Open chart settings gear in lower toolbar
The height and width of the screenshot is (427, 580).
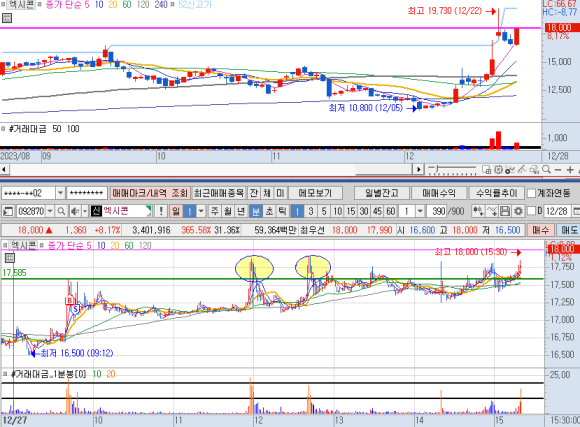[x=518, y=211]
